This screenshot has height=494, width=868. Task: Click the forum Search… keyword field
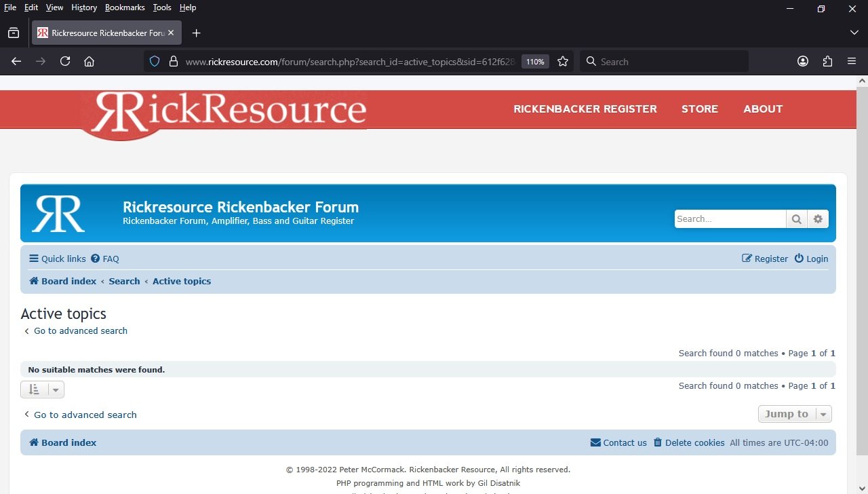point(730,218)
